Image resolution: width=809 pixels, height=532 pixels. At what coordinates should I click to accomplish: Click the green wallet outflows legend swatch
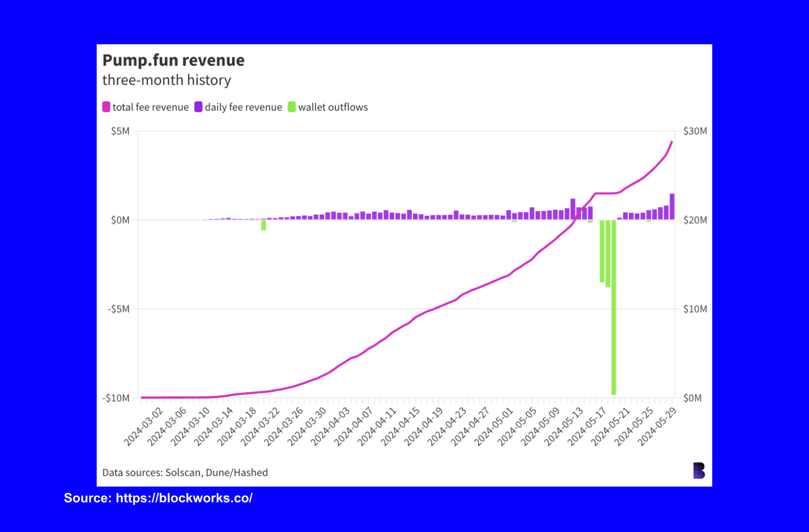292,106
